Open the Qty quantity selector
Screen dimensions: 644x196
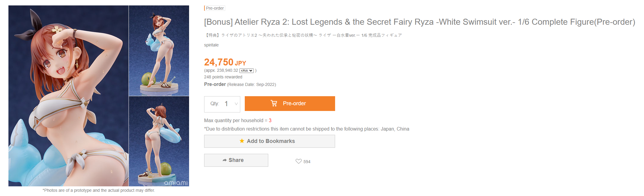pyautogui.click(x=222, y=104)
